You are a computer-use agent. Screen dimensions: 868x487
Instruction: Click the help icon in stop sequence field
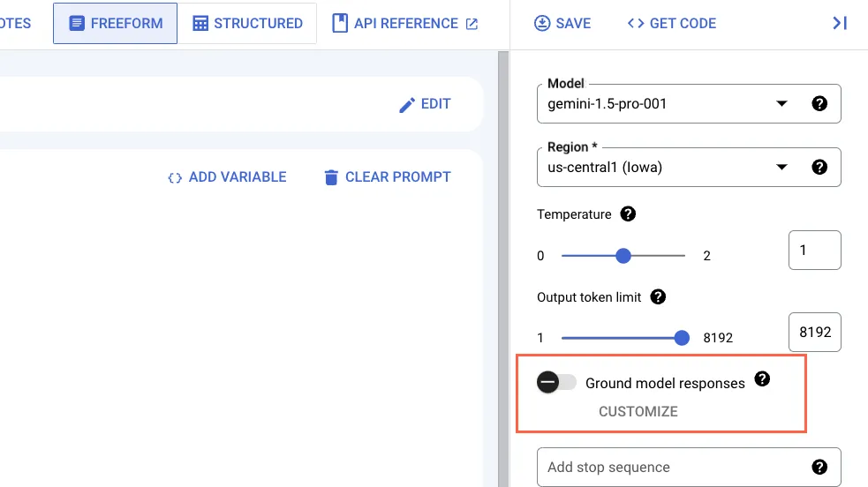819,468
